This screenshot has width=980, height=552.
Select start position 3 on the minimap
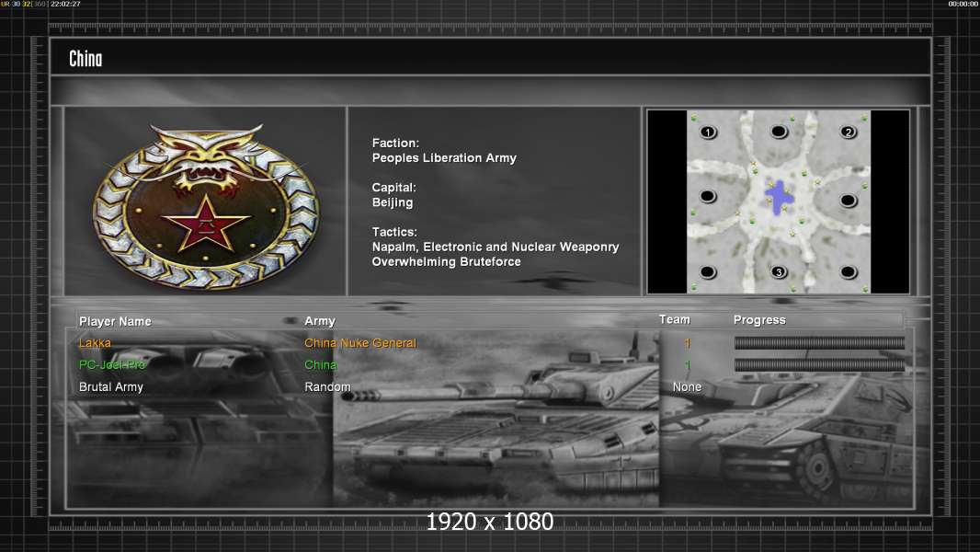click(778, 272)
